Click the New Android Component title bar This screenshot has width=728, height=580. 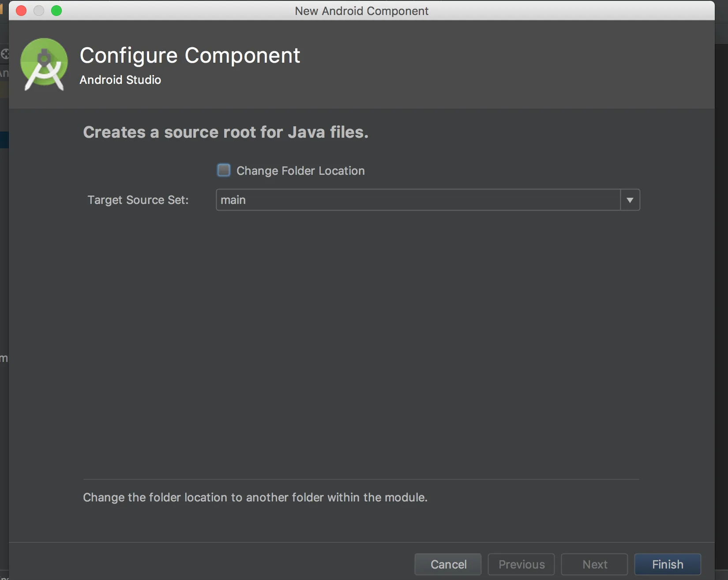361,11
